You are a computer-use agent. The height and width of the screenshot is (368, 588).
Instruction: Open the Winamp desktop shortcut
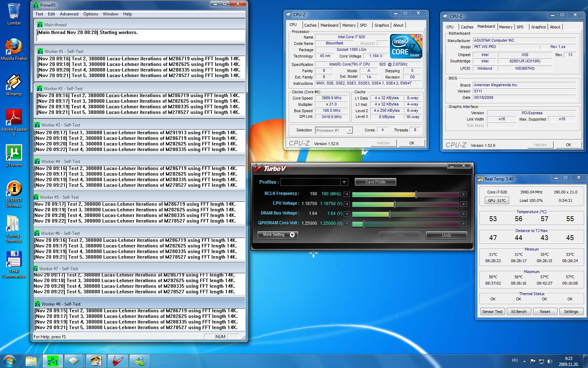coord(14,85)
